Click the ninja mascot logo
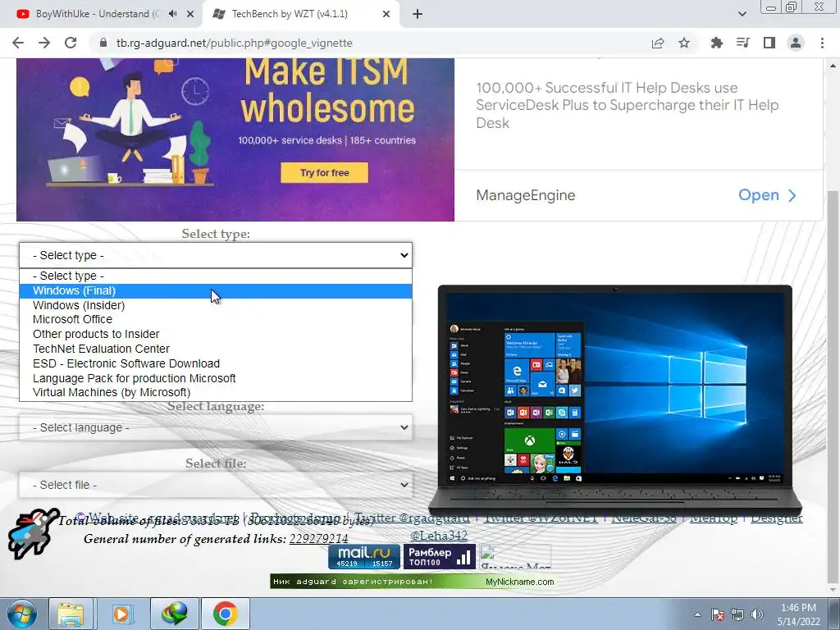This screenshot has height=630, width=840. point(33,533)
